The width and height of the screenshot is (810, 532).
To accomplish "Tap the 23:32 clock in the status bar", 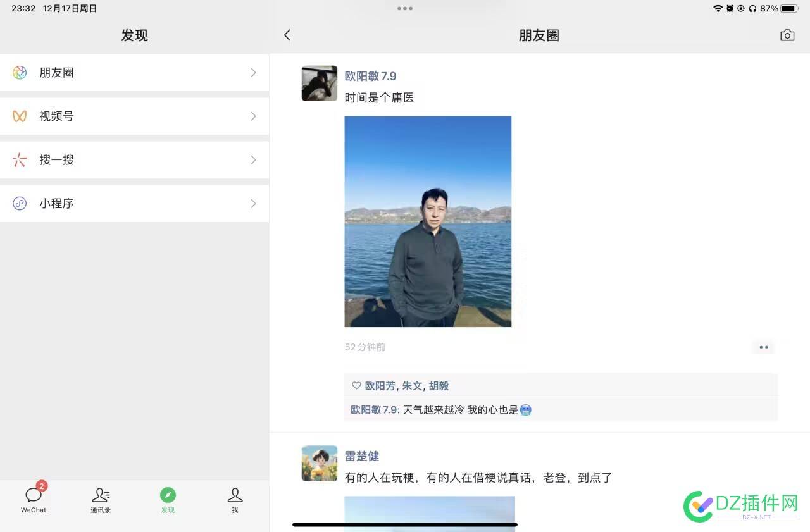I will 23,9.
